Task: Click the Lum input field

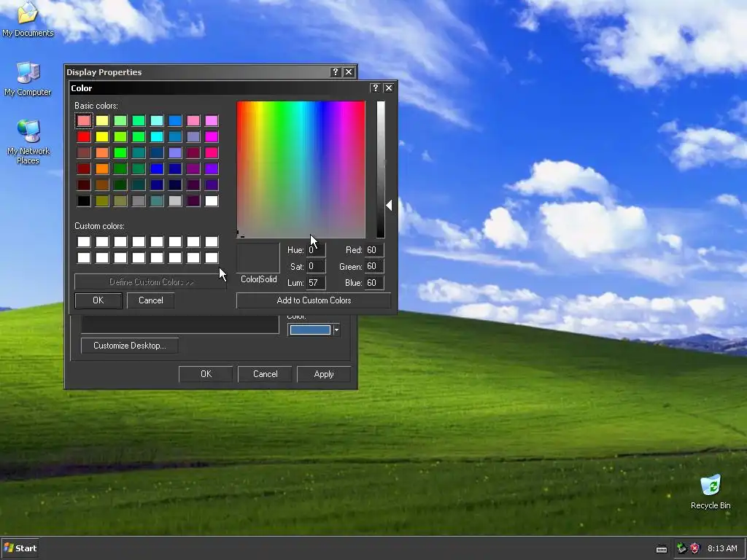Action: point(316,282)
